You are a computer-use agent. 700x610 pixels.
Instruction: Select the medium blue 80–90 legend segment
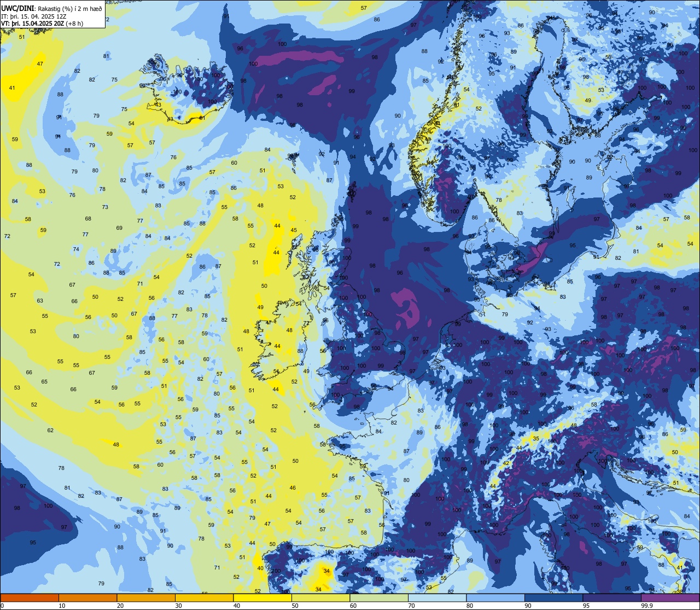pyautogui.click(x=495, y=597)
